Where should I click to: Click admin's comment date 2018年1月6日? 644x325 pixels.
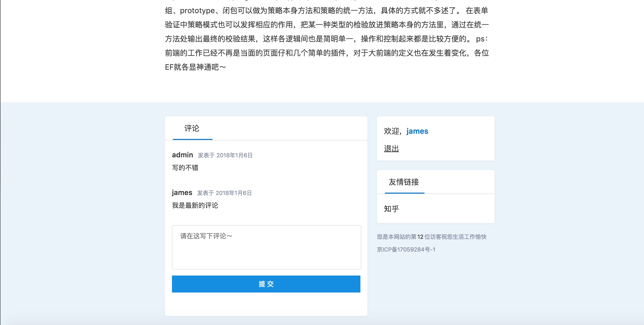[234, 155]
